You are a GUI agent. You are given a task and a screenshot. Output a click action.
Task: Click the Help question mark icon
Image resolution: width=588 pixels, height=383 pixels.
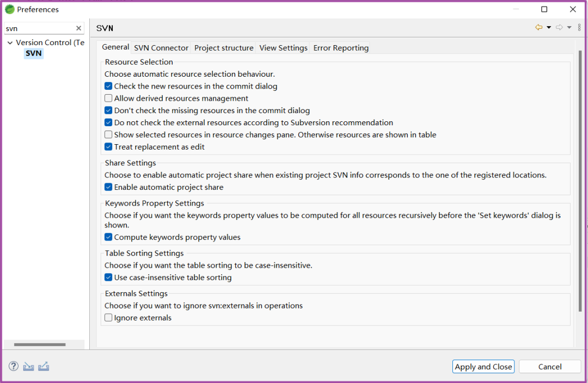(14, 366)
